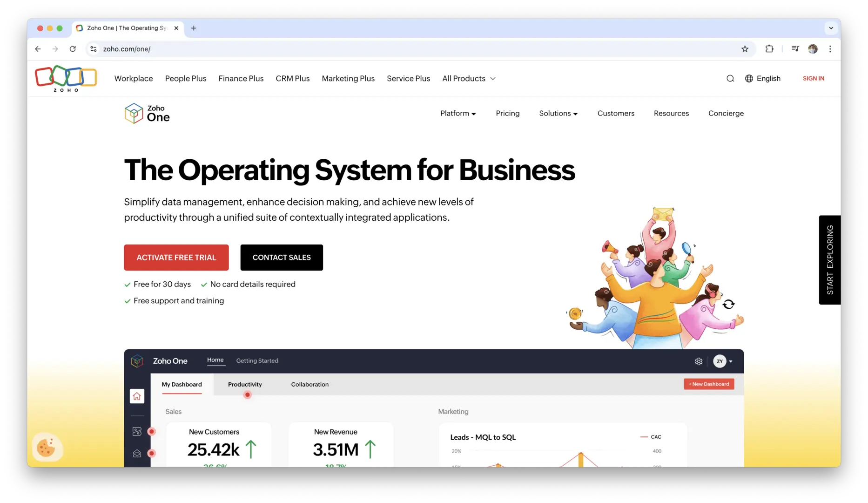Open People Plus in top navigation
The image size is (868, 503).
pos(186,79)
